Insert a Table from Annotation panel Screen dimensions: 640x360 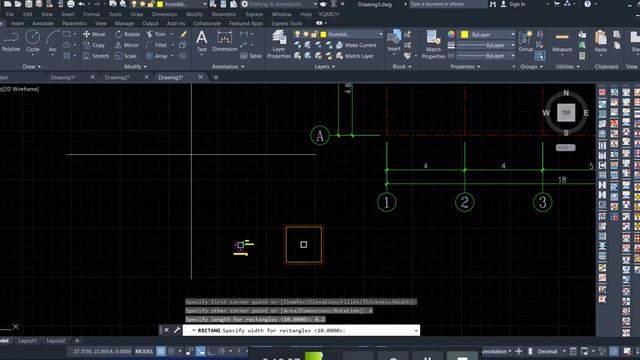[x=251, y=56]
